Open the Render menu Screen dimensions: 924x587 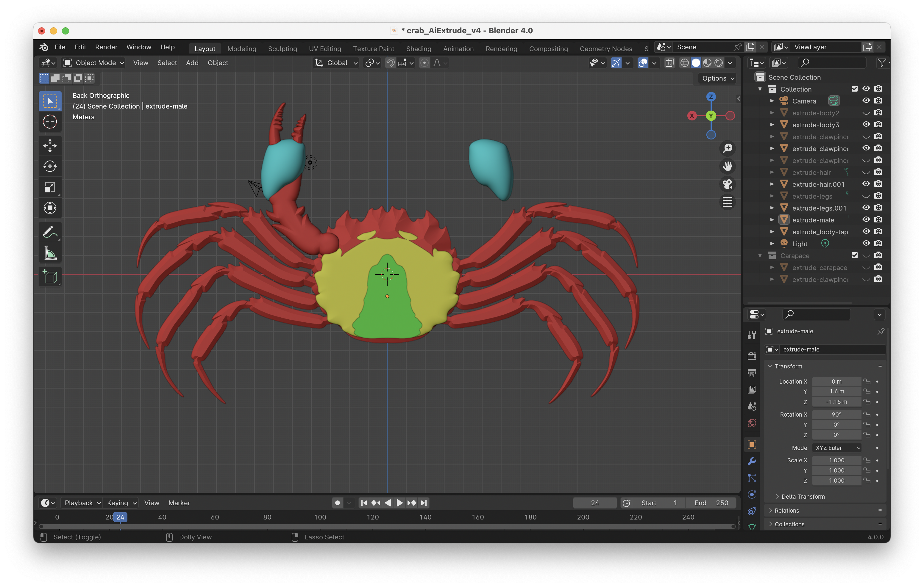pos(106,47)
